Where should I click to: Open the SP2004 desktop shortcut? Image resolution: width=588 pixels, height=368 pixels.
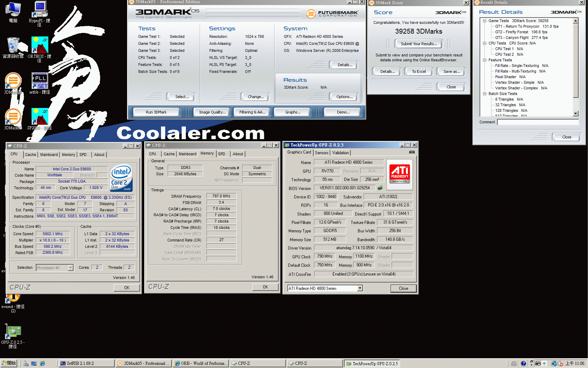(x=40, y=119)
